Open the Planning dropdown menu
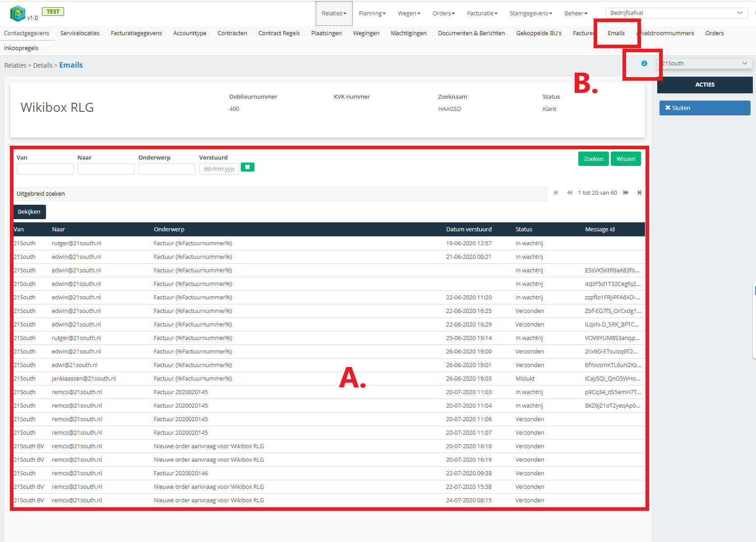The width and height of the screenshot is (756, 542). [x=372, y=14]
